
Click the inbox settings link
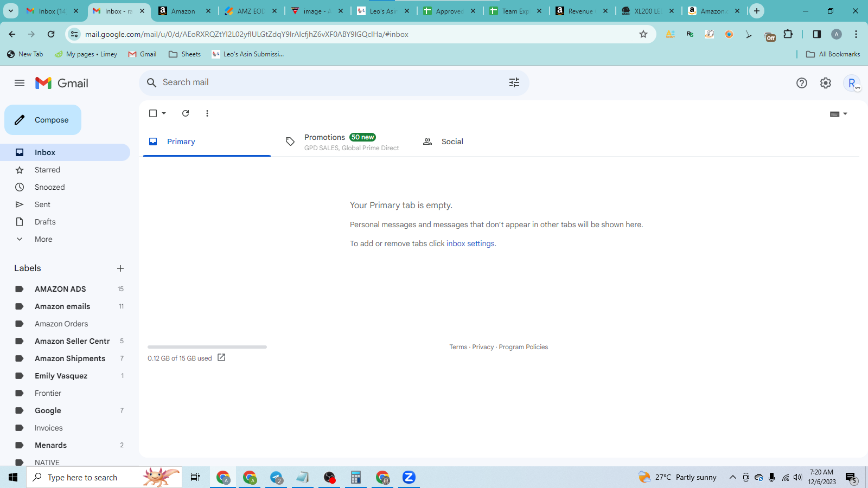[x=470, y=243]
